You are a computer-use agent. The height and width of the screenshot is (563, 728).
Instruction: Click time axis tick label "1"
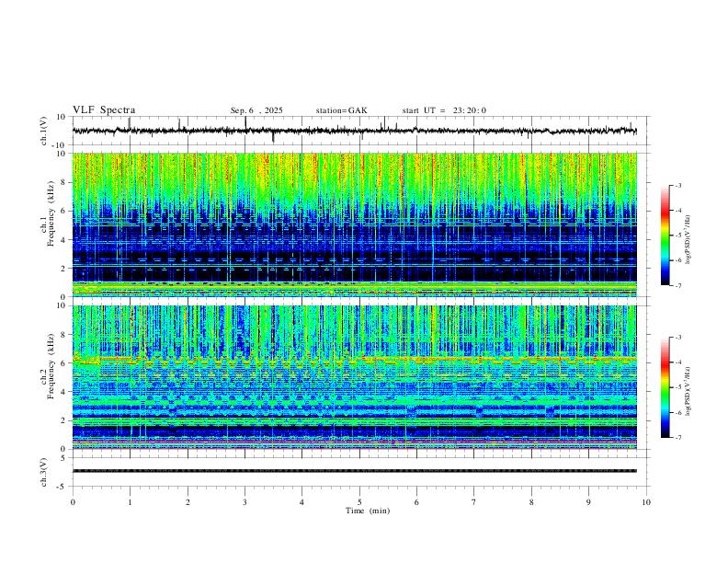click(x=130, y=502)
